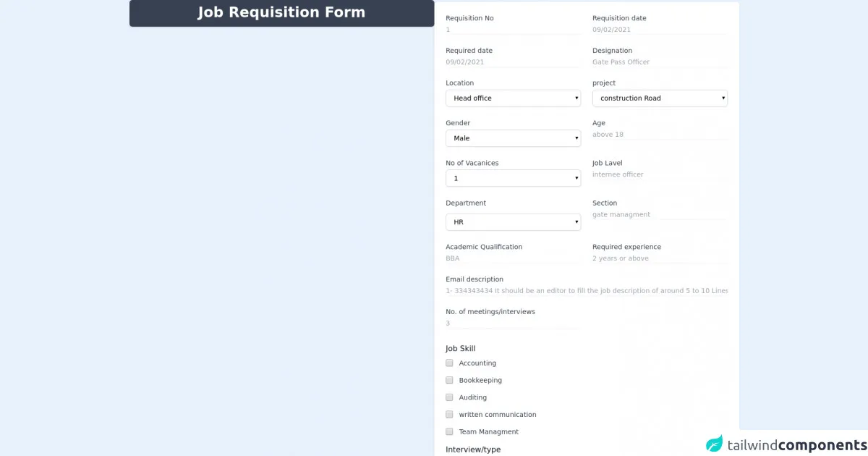Focus the Requisition date field
The height and width of the screenshot is (456, 868).
(660, 30)
